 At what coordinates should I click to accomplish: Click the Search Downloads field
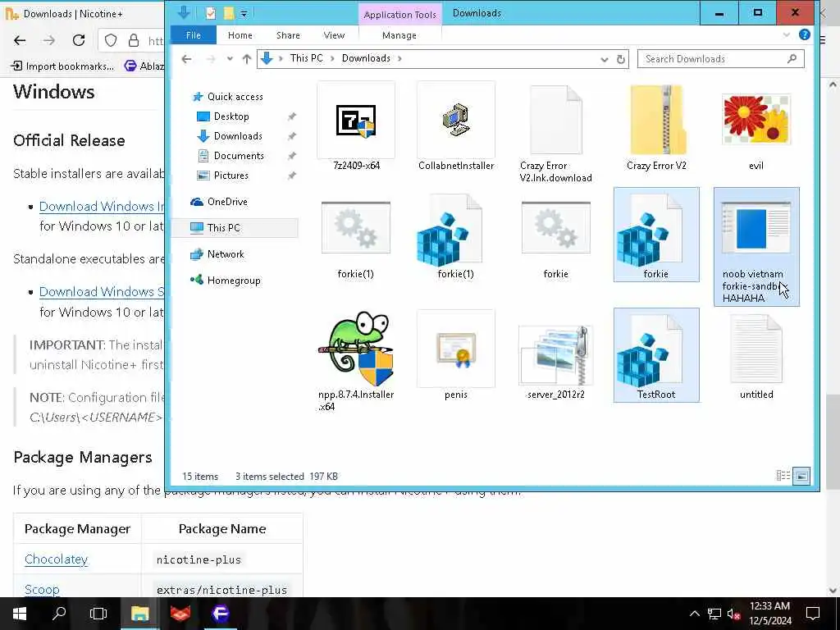point(720,59)
